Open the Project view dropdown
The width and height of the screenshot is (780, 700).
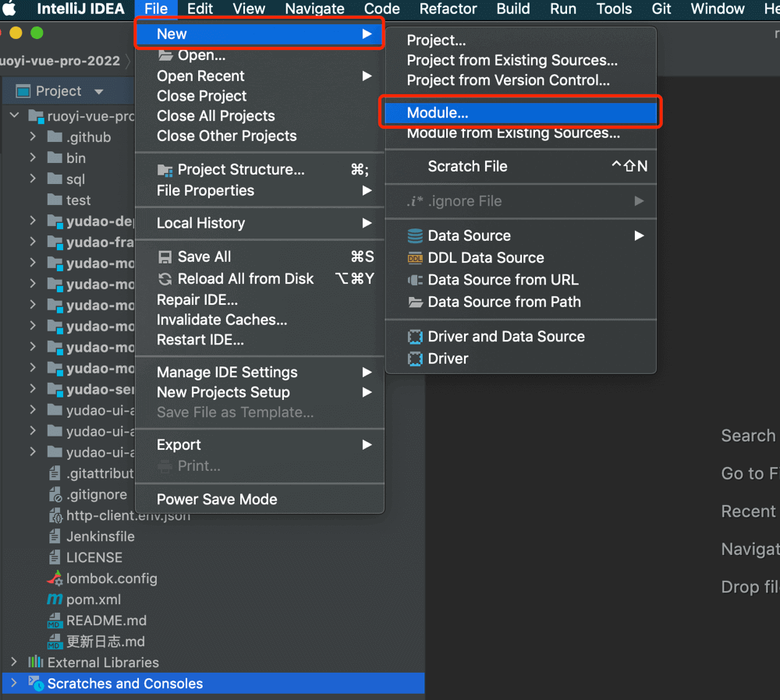pos(98,92)
